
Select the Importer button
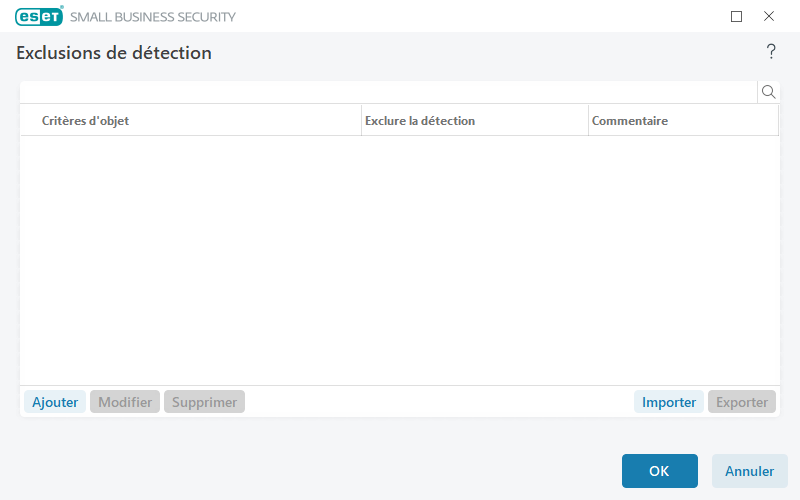point(669,402)
